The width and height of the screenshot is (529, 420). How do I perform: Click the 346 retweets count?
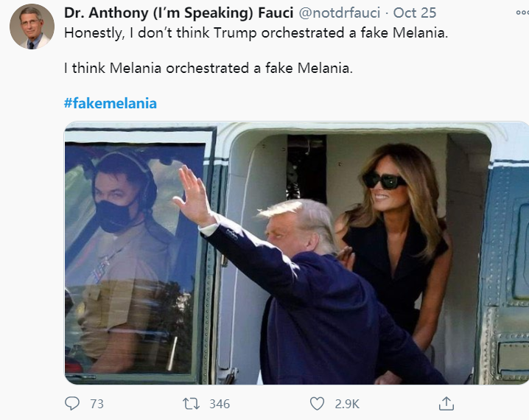point(219,404)
